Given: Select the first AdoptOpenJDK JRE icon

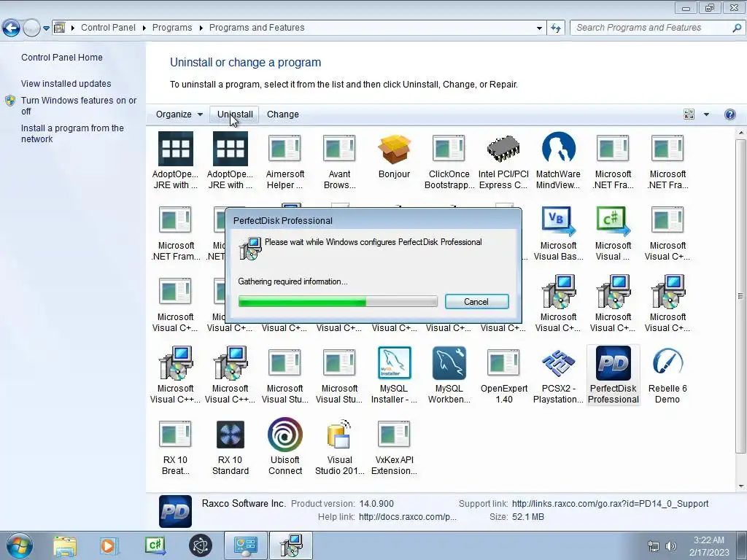Looking at the screenshot, I should pyautogui.click(x=175, y=149).
